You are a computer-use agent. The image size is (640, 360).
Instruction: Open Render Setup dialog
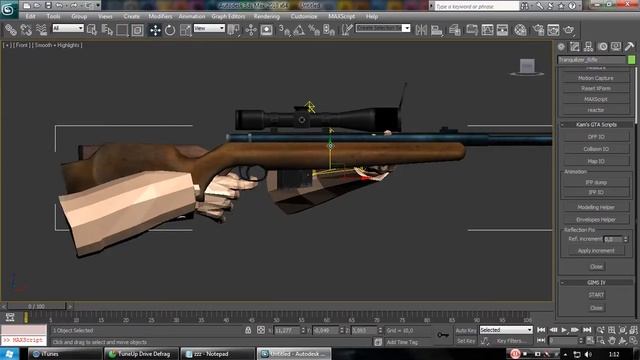(x=538, y=30)
